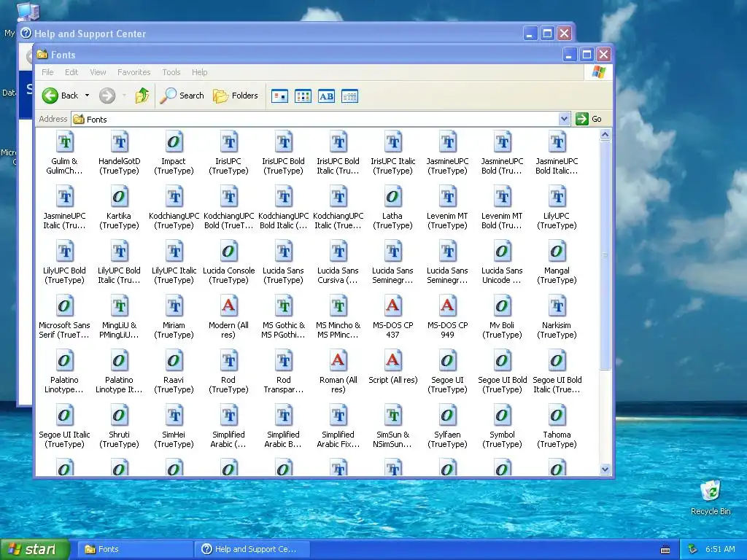Click the 6:51 AM system clock
Screen dimensions: 747x560
(720, 550)
